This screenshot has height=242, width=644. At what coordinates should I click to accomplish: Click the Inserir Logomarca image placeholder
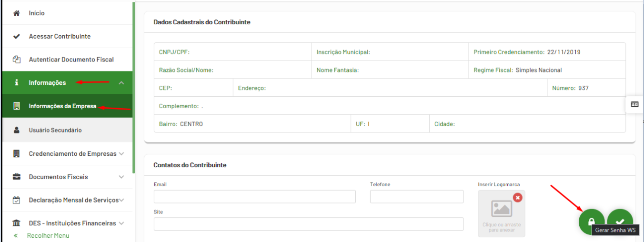tap(502, 213)
